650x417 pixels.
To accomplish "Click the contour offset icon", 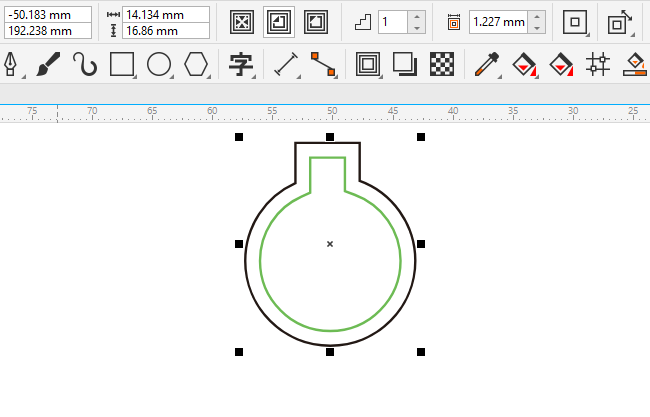I will (x=454, y=22).
